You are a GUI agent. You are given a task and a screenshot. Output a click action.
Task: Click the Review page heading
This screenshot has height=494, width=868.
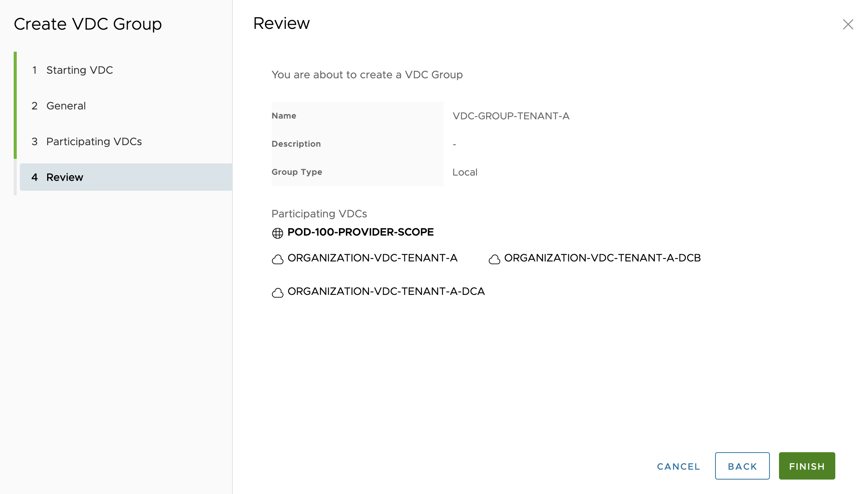pyautogui.click(x=281, y=23)
